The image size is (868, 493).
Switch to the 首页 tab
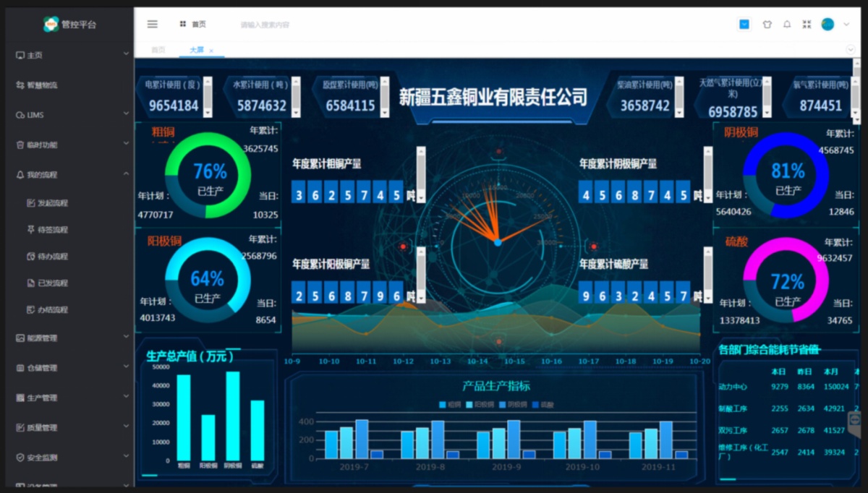tap(158, 50)
